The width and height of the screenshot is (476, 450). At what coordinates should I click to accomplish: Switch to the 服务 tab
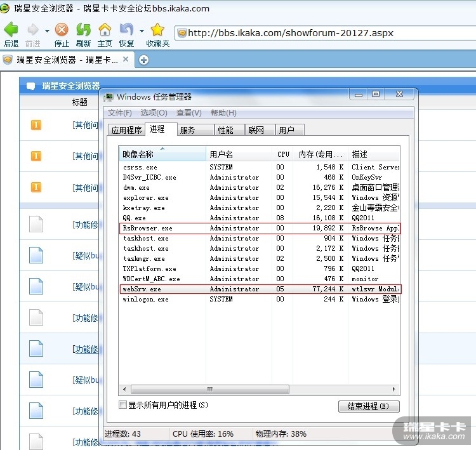(x=195, y=130)
